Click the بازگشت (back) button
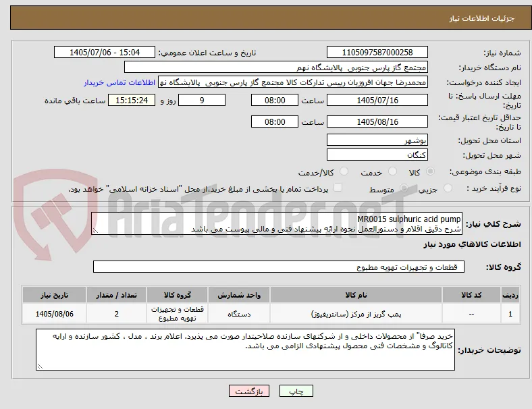Screen dimensions: 532x409 click(x=249, y=391)
